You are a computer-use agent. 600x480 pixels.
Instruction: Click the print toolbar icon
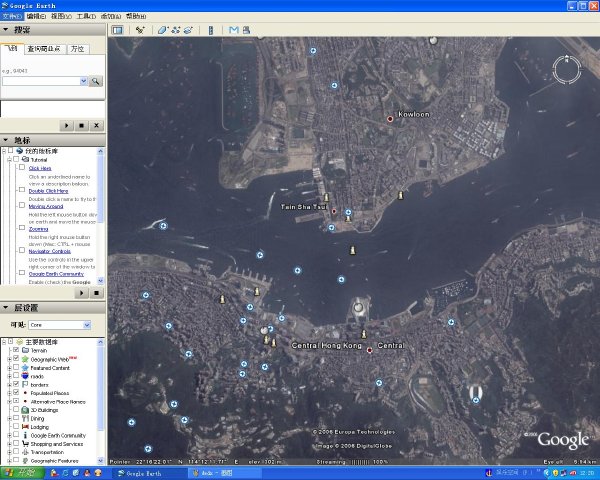(246, 30)
